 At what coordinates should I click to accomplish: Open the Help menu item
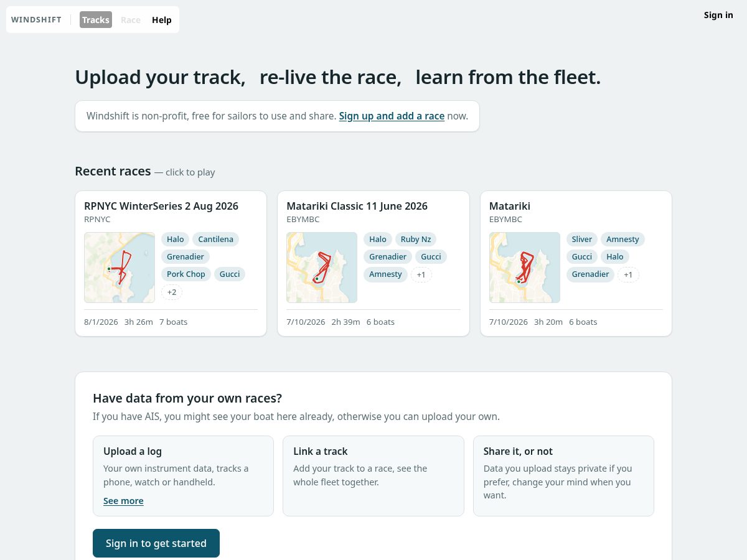point(162,20)
